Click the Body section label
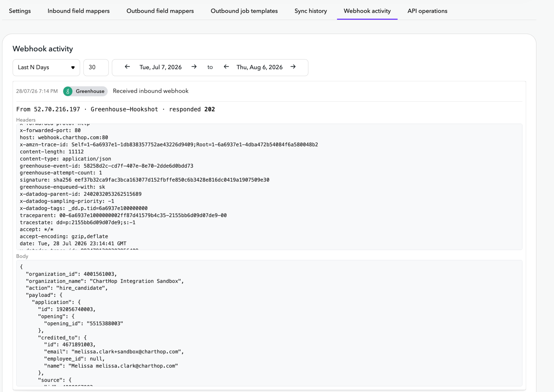554x392 pixels. click(x=22, y=256)
